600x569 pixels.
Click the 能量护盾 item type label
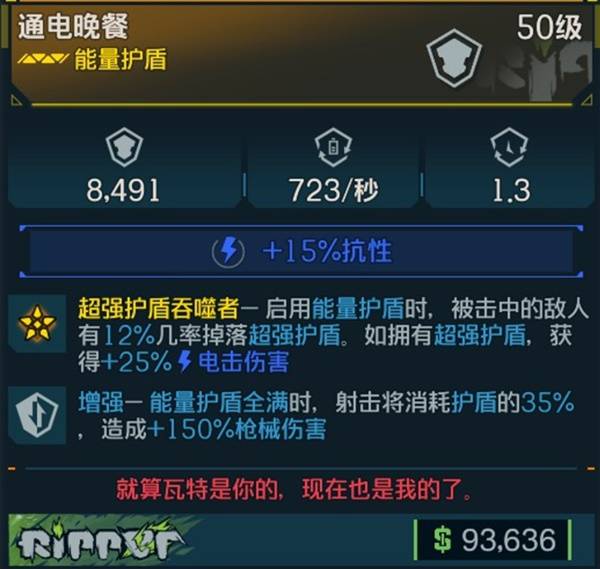[121, 59]
